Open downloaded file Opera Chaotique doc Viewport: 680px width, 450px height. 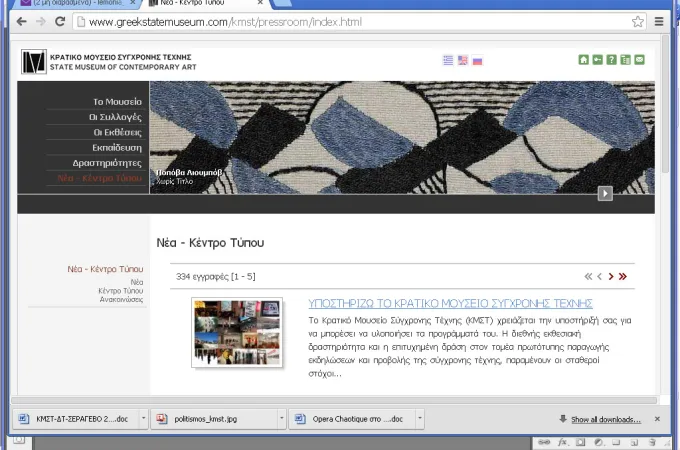click(352, 419)
